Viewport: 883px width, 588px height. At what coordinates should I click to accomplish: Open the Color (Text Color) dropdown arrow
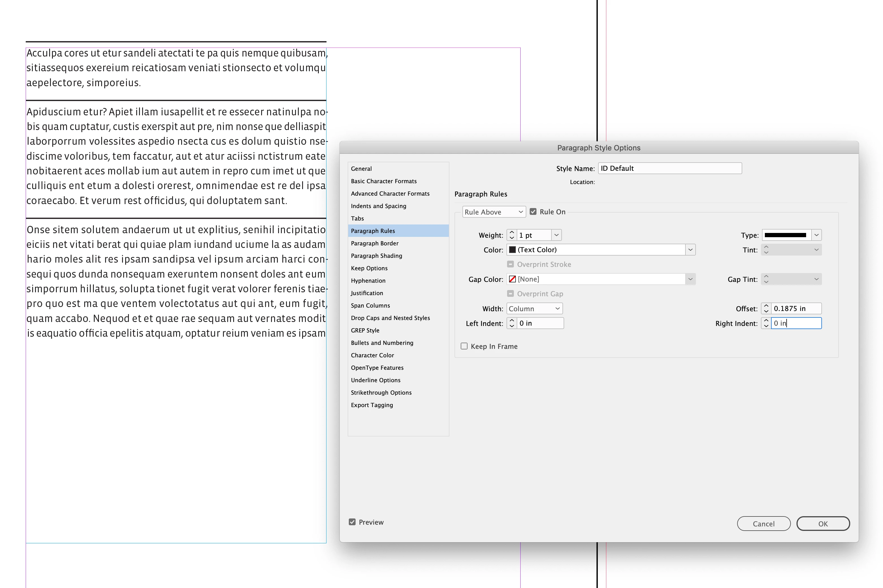(690, 250)
